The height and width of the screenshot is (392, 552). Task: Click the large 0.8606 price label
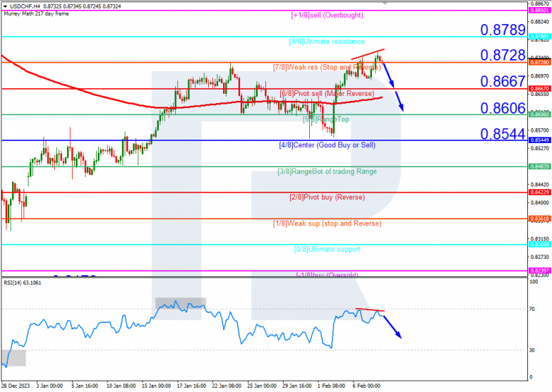pos(503,109)
